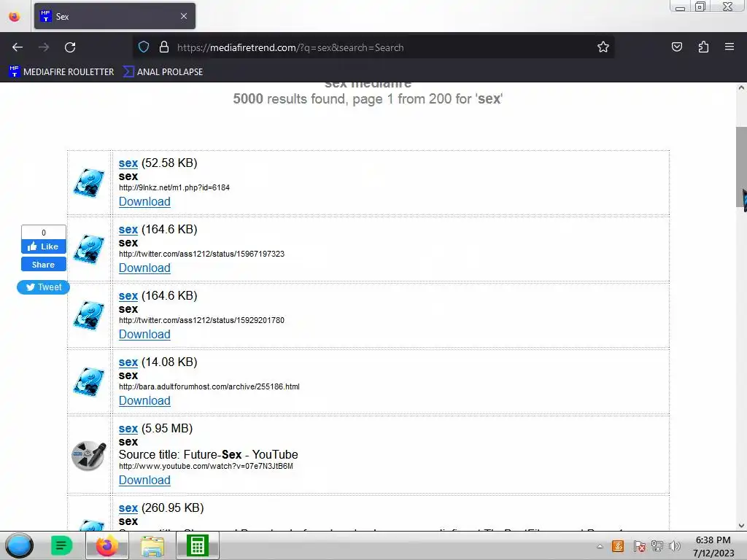Viewport: 747px width, 560px height.
Task: View site security lock information
Action: point(164,47)
